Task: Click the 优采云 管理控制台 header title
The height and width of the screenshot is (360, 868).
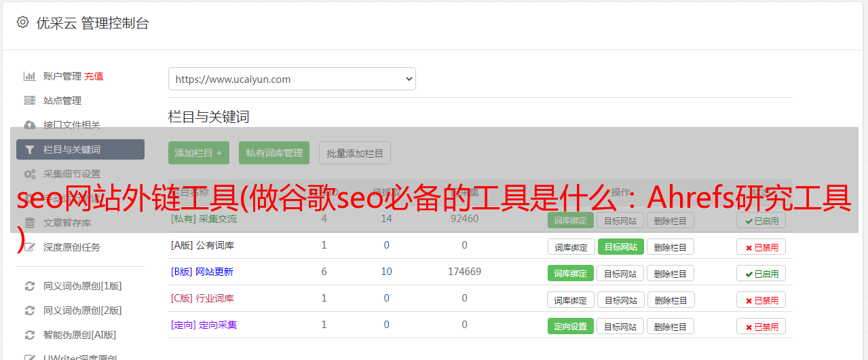Action: (92, 23)
